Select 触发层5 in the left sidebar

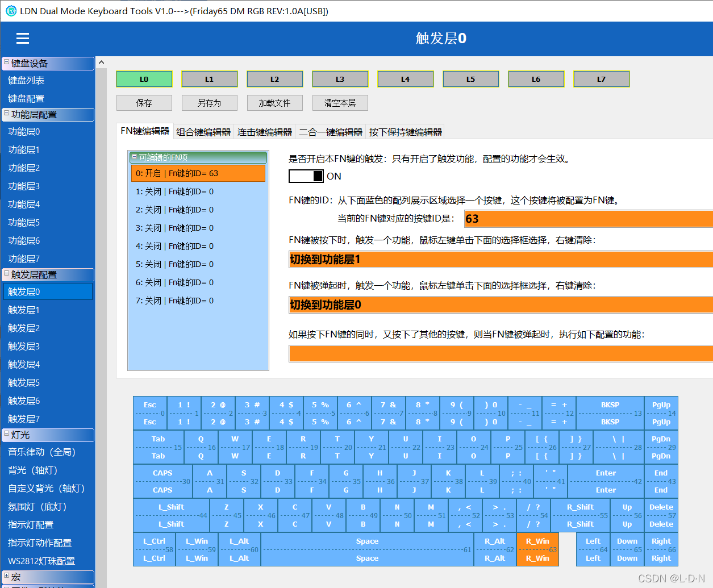pyautogui.click(x=24, y=382)
